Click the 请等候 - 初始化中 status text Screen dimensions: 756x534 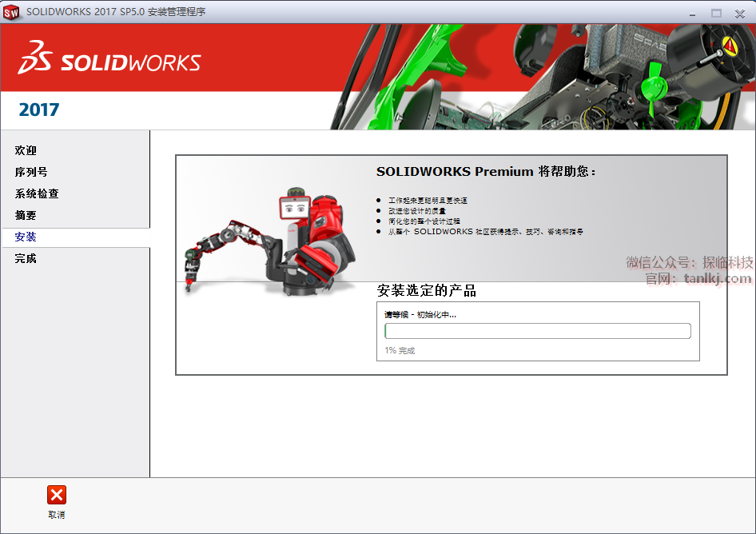click(x=420, y=315)
